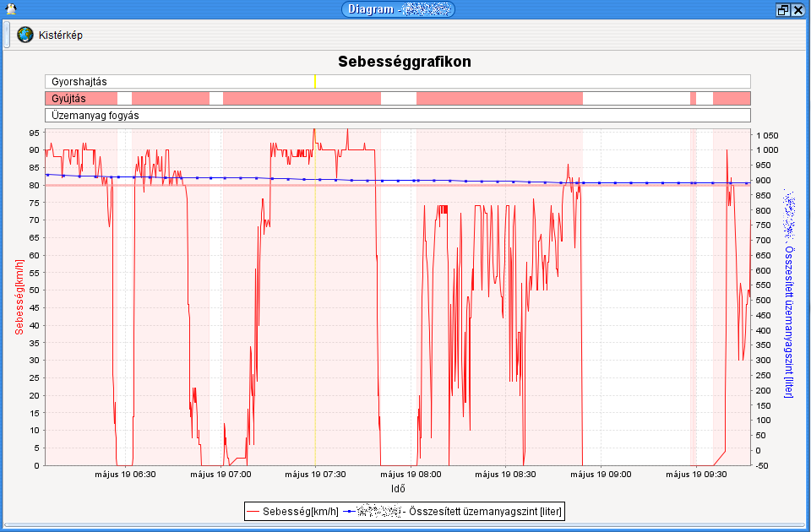Click the Sebességgrafikon chart title
This screenshot has width=811, height=532.
coord(405,62)
